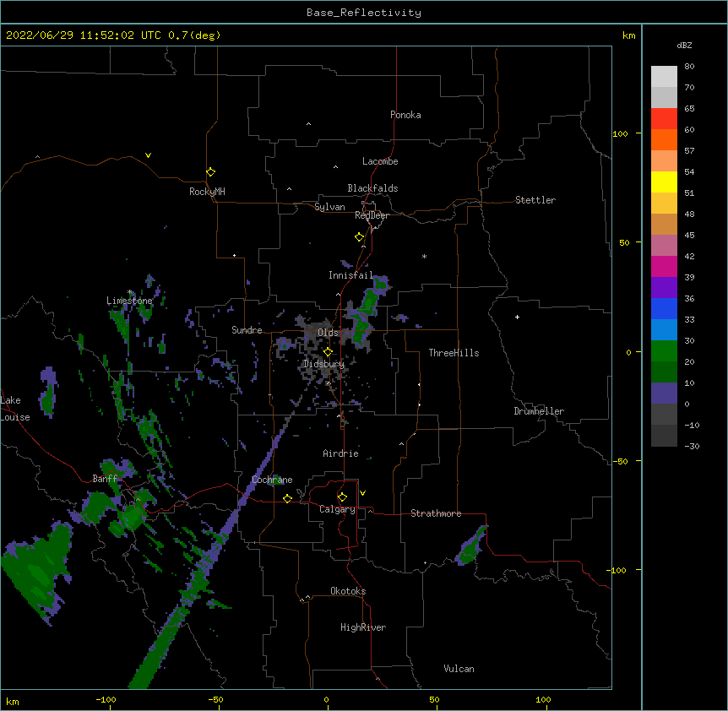The image size is (728, 711).
Task: Click the -100 tick label on the bottom axis
Action: [106, 699]
